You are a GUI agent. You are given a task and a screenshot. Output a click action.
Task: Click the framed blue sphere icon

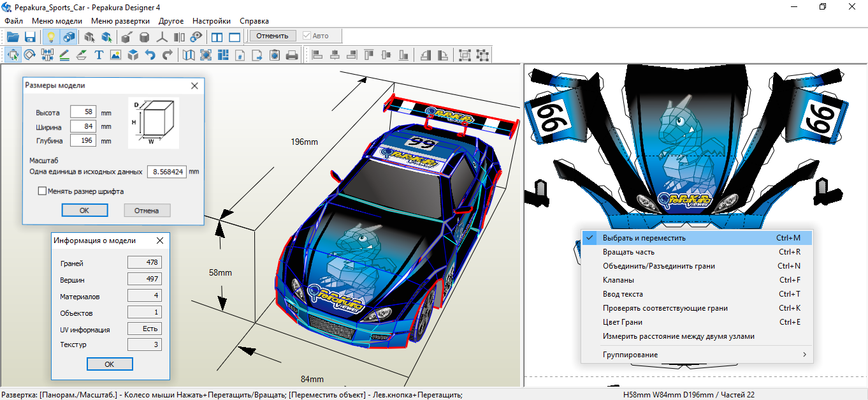click(206, 55)
